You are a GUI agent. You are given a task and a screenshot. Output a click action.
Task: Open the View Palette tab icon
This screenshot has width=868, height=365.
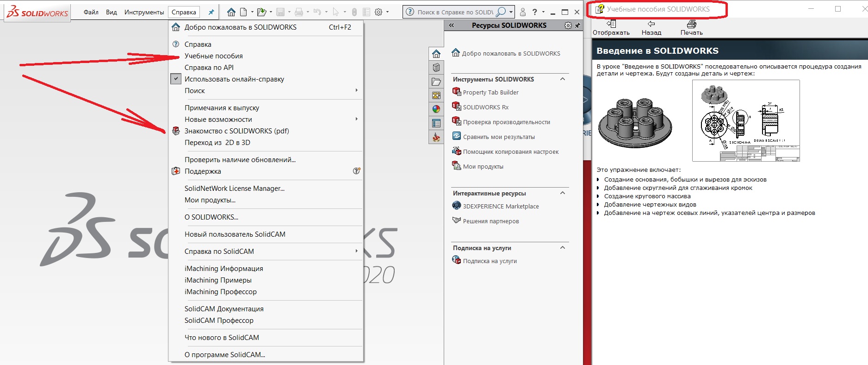coord(436,95)
